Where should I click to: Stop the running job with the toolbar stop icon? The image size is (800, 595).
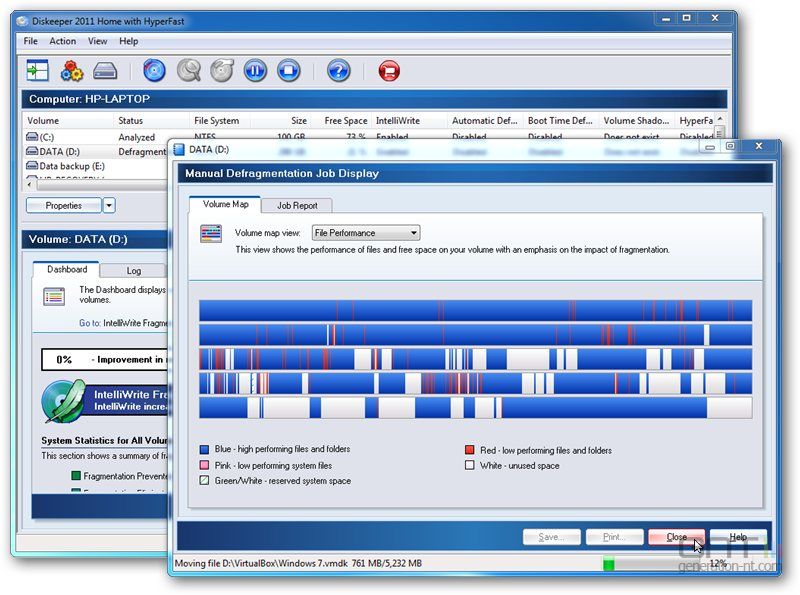289,70
